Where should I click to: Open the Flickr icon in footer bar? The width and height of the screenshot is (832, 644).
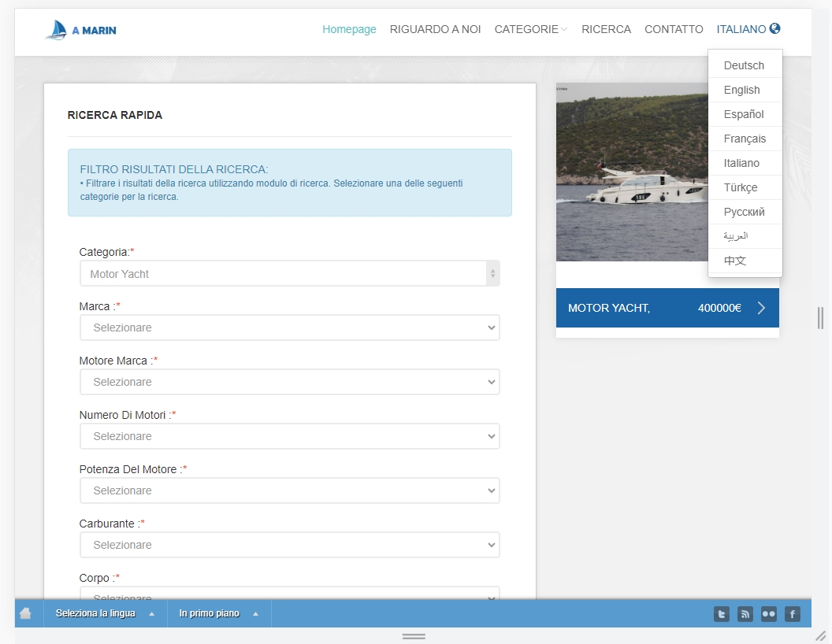769,614
